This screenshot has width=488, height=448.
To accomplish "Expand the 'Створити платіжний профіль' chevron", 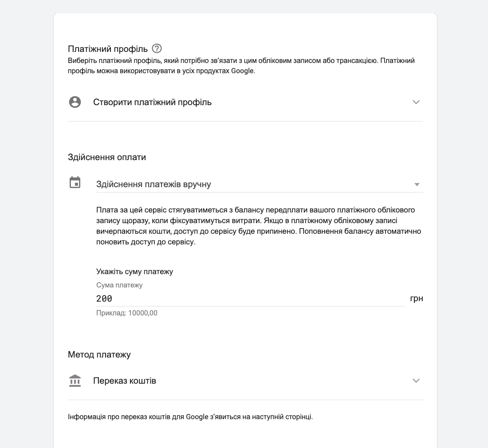I will pos(416,102).
